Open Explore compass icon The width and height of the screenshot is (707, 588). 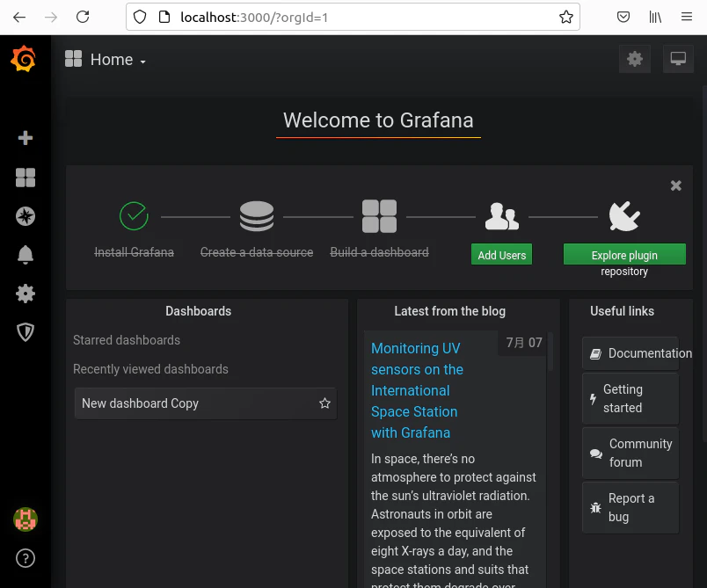click(x=26, y=216)
